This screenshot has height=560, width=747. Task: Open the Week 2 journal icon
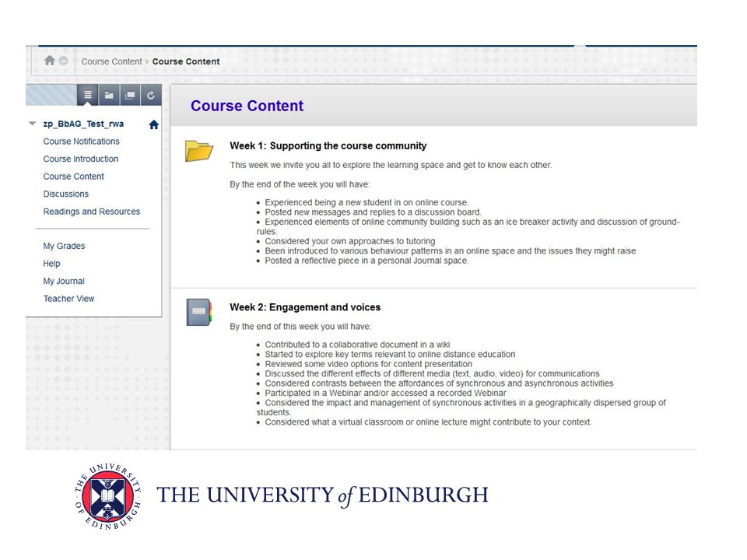199,312
